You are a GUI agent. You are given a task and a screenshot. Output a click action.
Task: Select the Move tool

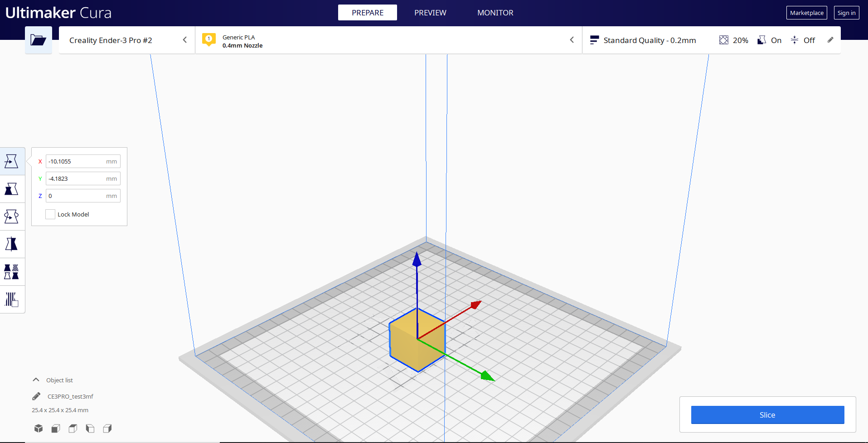(x=11, y=161)
